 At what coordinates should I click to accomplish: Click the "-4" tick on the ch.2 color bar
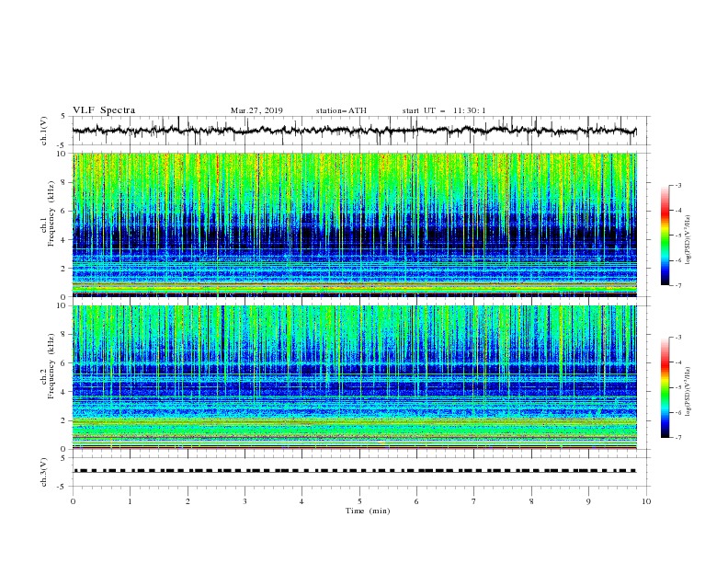point(678,362)
